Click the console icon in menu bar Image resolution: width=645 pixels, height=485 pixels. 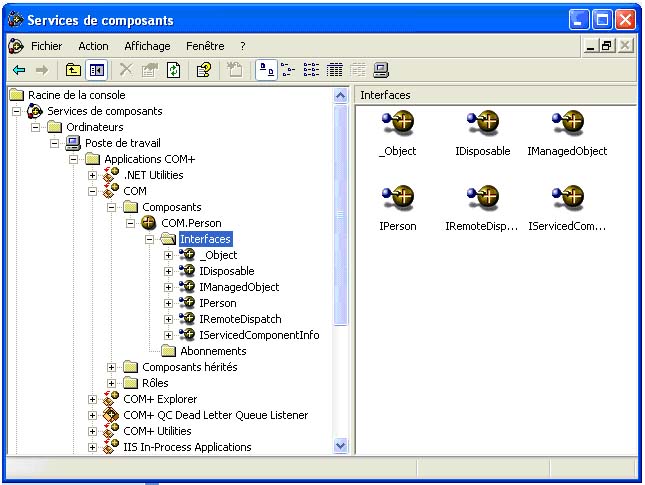point(16,46)
